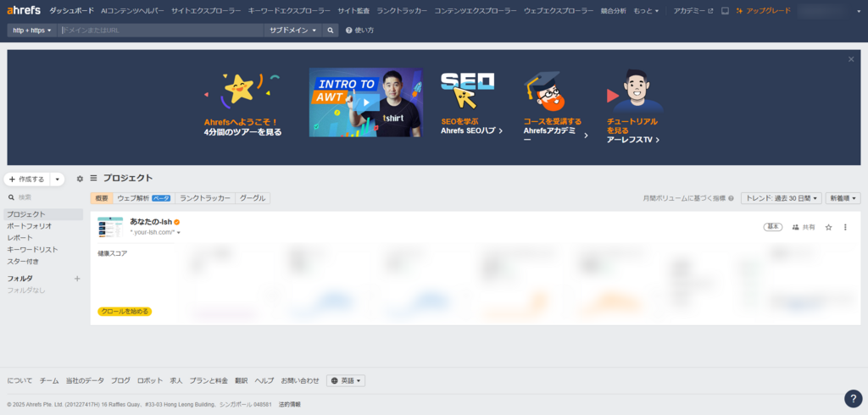868x415 pixels.
Task: Select キーワードリスト in the sidebar
Action: coord(43,250)
